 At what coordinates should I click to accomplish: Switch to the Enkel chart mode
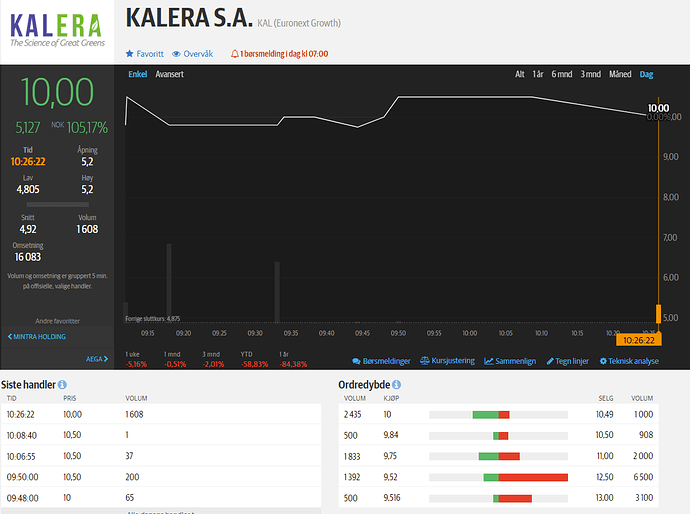(x=137, y=74)
